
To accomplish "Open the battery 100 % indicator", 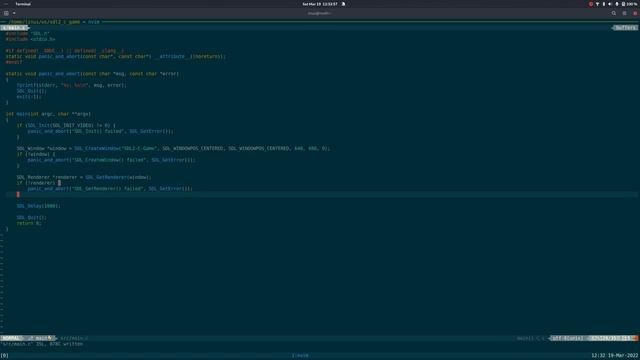I will point(629,4).
